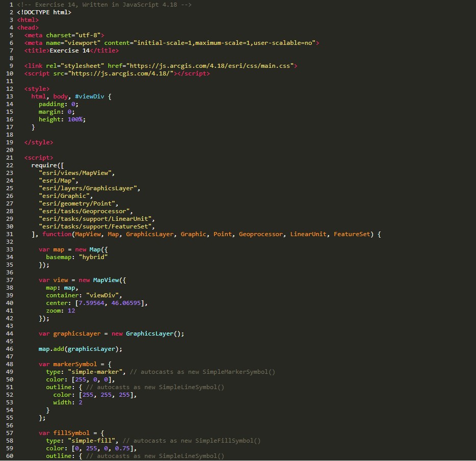Click the DOCTYPE html declaration

click(44, 12)
